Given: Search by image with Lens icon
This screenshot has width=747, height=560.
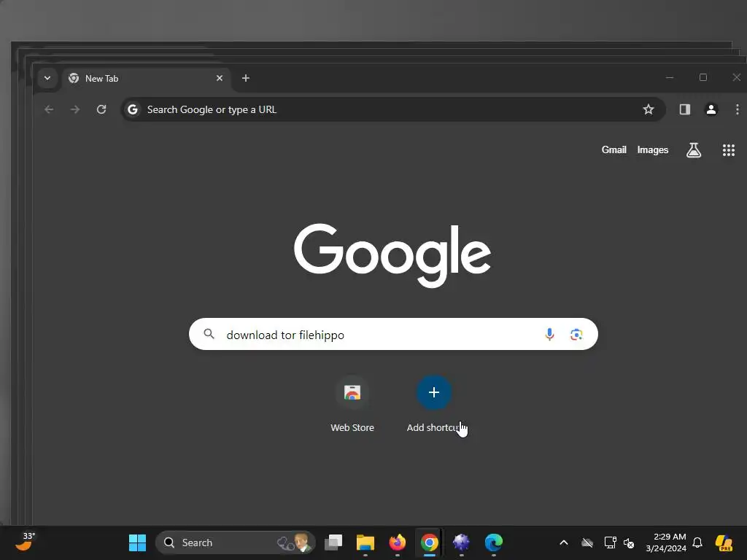Looking at the screenshot, I should click(576, 334).
